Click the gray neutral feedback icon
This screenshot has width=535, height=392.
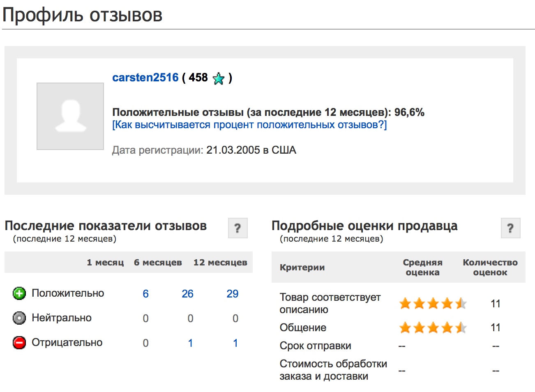pos(19,318)
